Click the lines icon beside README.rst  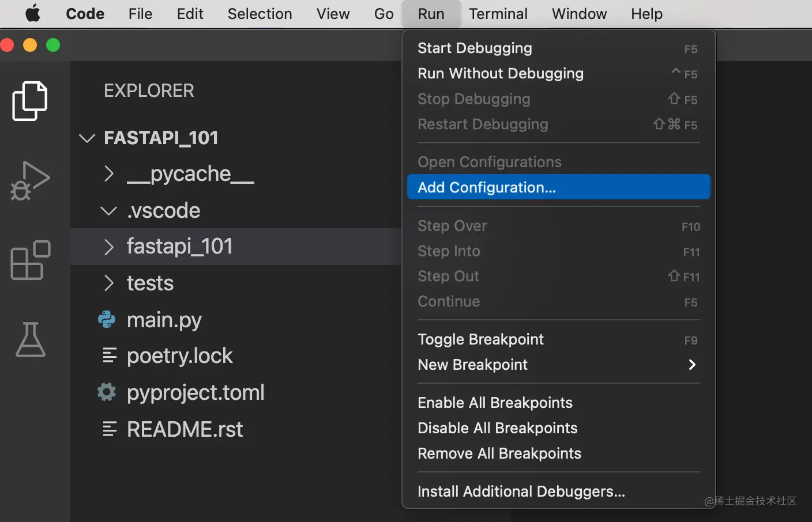[x=110, y=429]
